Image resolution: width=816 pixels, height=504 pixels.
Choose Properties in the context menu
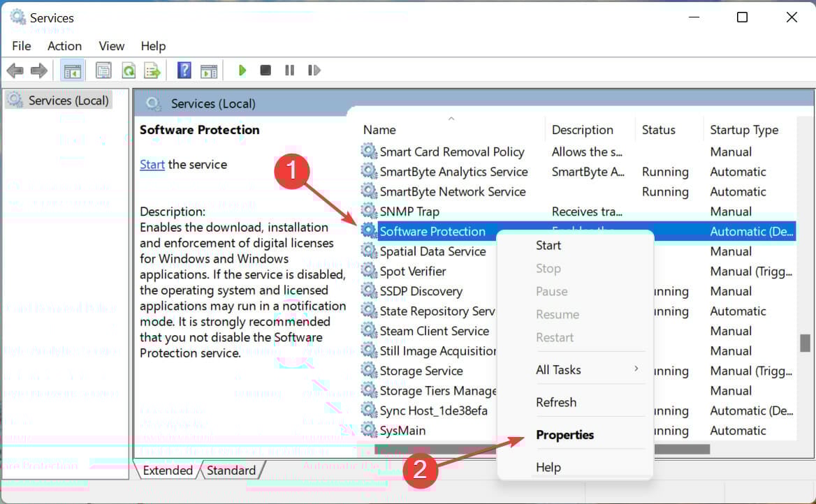[564, 435]
